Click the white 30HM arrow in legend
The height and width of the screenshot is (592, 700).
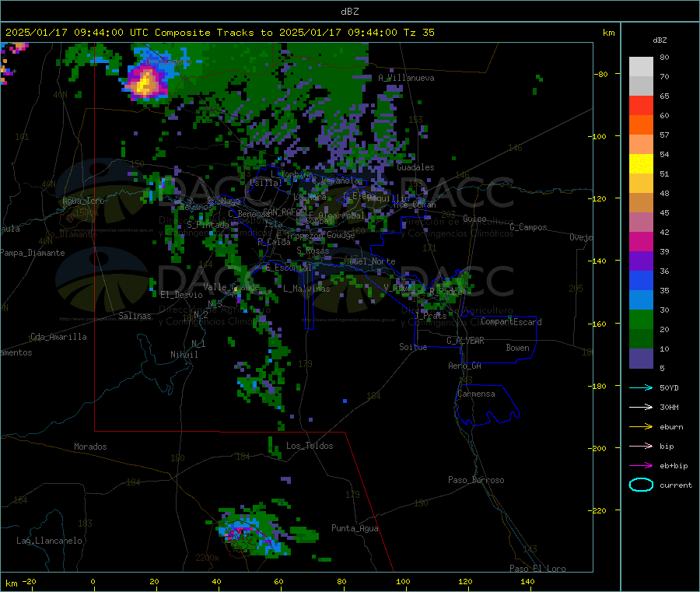pos(641,407)
